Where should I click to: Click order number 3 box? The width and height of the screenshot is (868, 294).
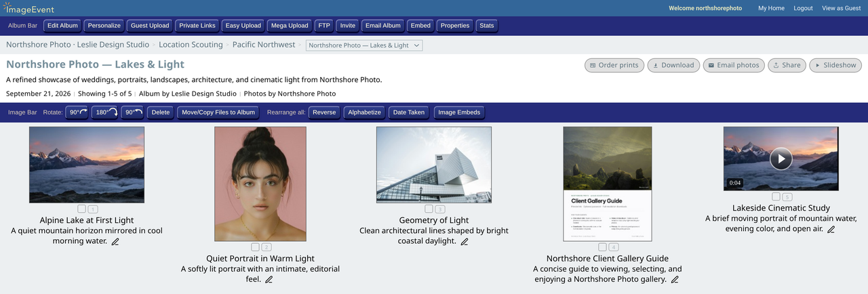(440, 209)
